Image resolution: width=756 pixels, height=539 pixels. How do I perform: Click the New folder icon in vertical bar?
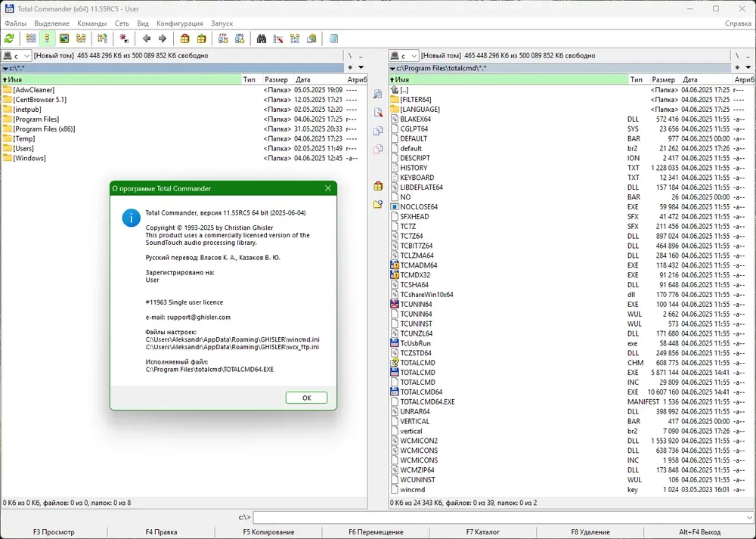pyautogui.click(x=378, y=204)
